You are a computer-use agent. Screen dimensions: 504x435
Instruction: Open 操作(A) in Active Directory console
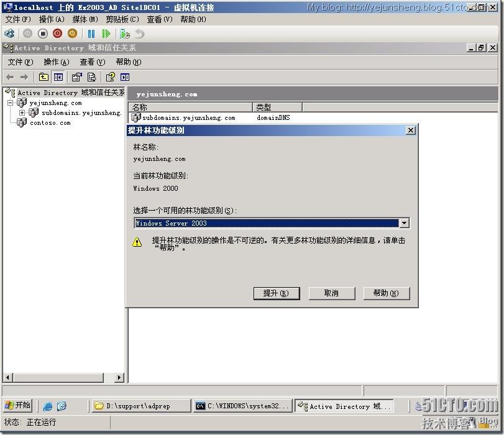pyautogui.click(x=57, y=62)
